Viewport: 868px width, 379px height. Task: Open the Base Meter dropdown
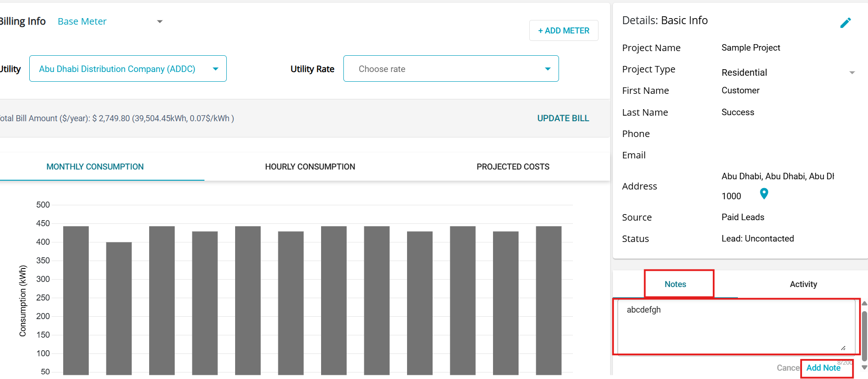click(x=159, y=22)
